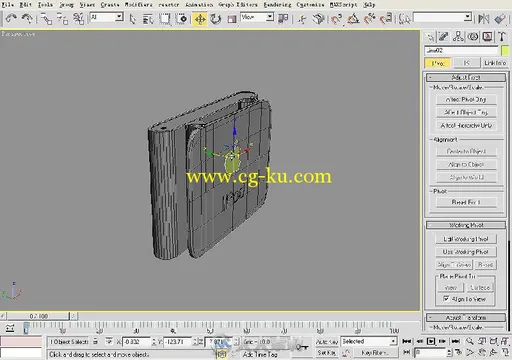Collapse the Working Pivot rollout

[x=466, y=225]
